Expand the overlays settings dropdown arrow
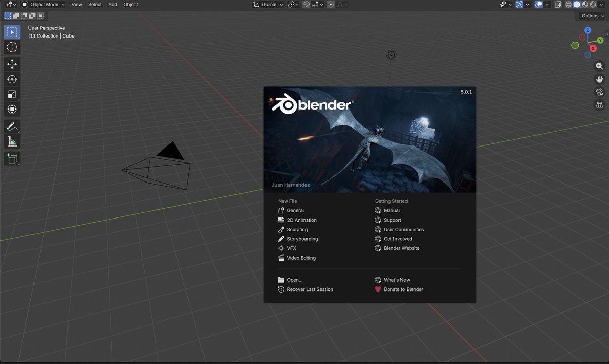 [x=548, y=4]
